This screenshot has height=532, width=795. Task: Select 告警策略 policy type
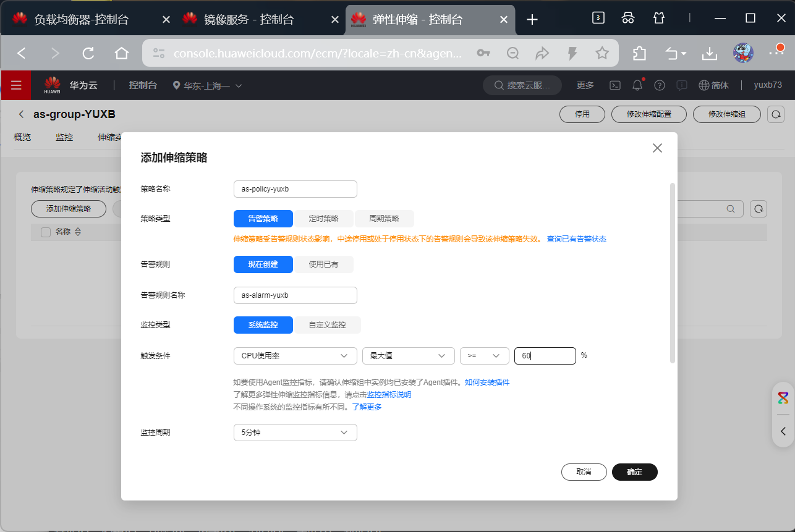pos(263,219)
